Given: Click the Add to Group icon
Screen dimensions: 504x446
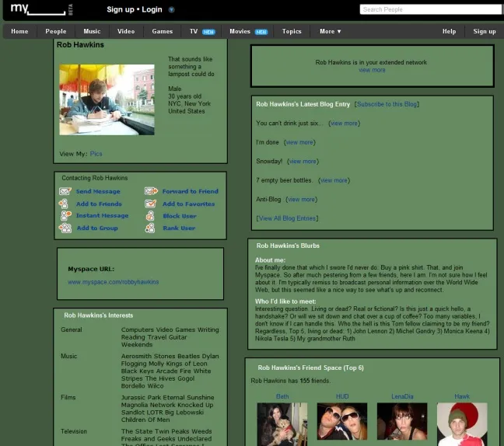Looking at the screenshot, I should [x=65, y=228].
